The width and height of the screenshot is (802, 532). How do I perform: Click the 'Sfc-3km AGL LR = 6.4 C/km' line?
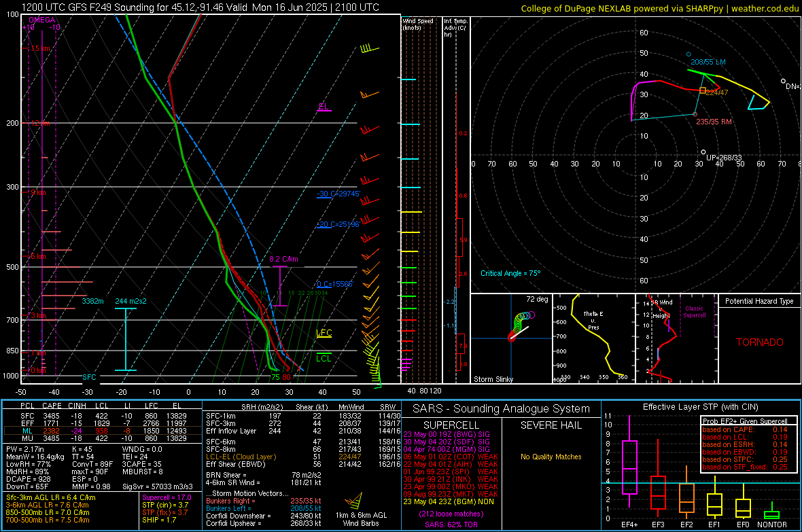(x=51, y=497)
